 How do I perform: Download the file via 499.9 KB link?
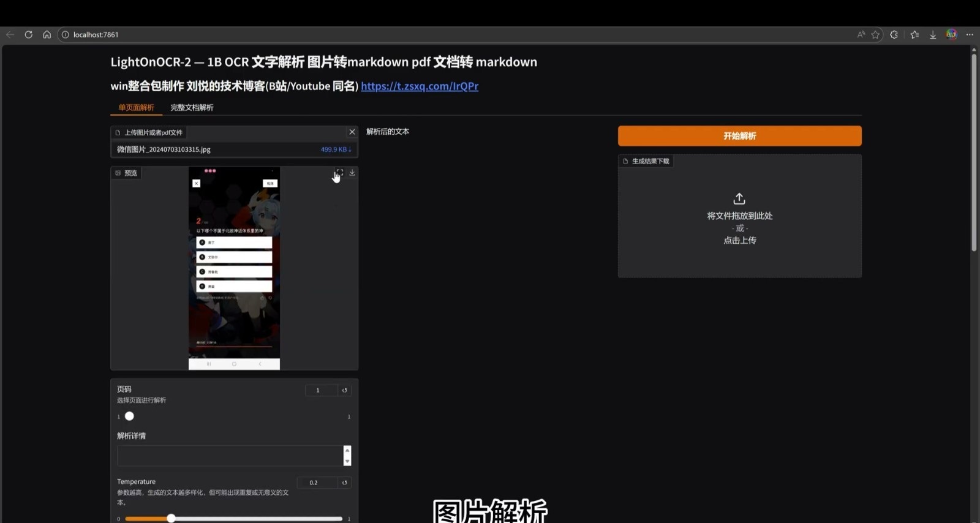(336, 149)
